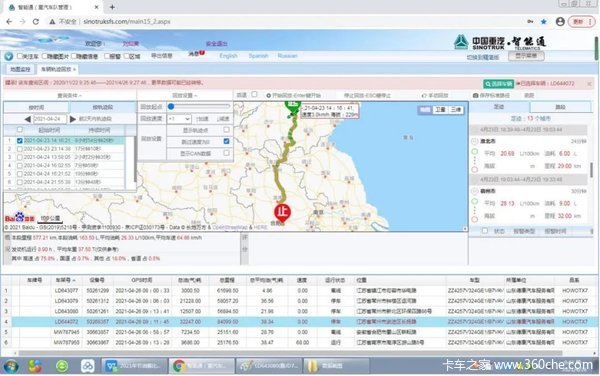This screenshot has height=376, width=600.
Task: Go to next day with right arrow
Action: click(73, 119)
